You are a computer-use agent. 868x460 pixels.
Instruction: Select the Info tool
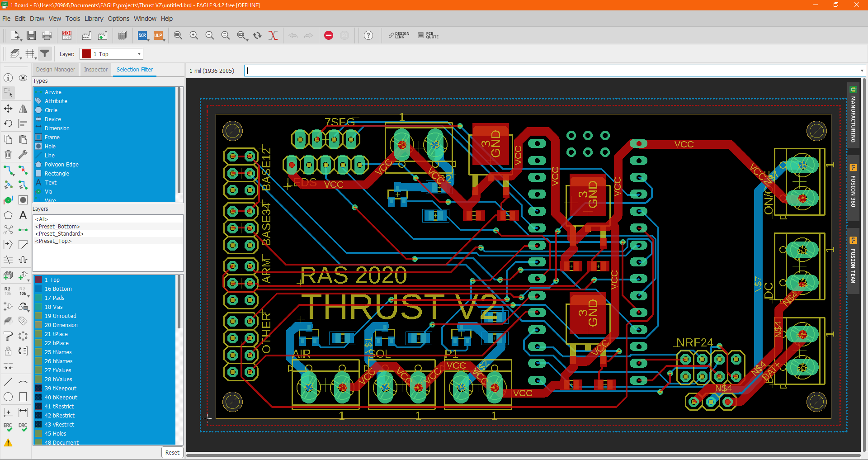click(x=8, y=78)
